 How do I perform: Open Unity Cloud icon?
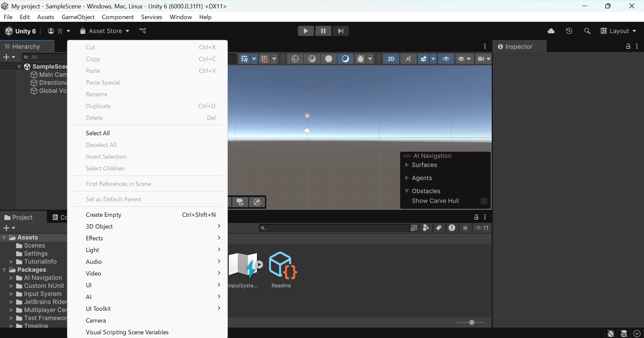(551, 31)
